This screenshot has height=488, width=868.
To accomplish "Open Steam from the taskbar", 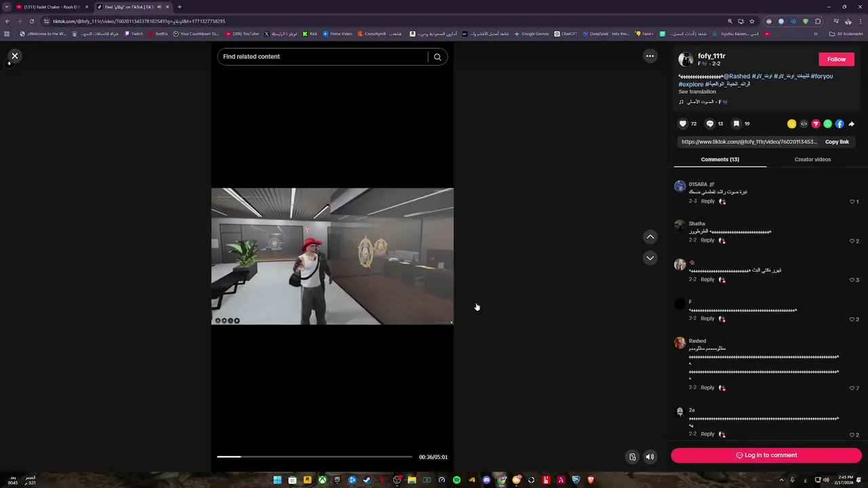I will 367,480.
